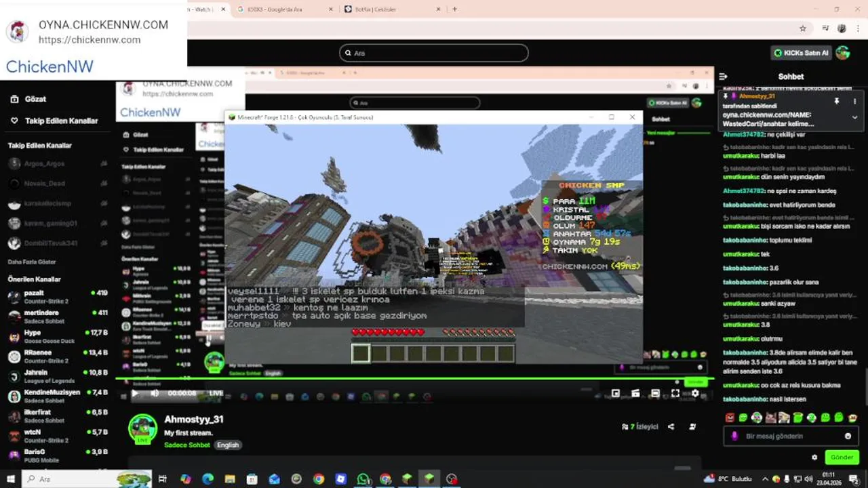Click Windows taskbar Ara search box
The width and height of the screenshot is (868, 488).
click(x=87, y=479)
